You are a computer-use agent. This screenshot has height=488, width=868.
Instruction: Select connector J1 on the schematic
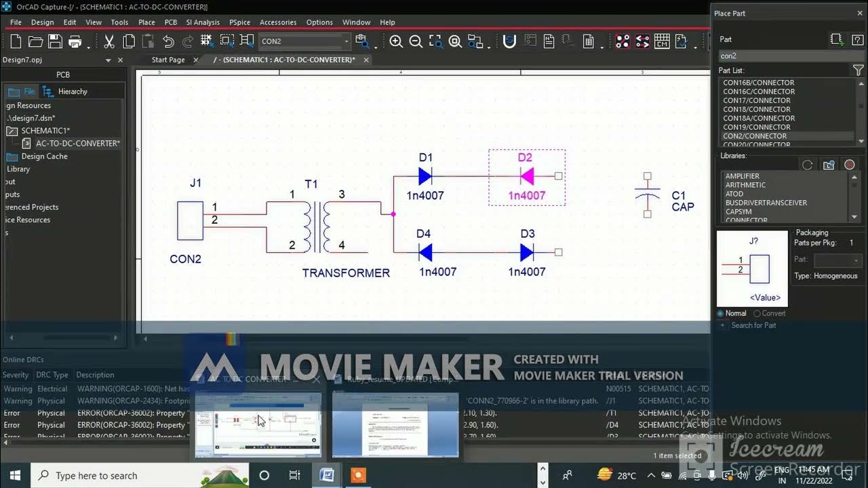(190, 220)
